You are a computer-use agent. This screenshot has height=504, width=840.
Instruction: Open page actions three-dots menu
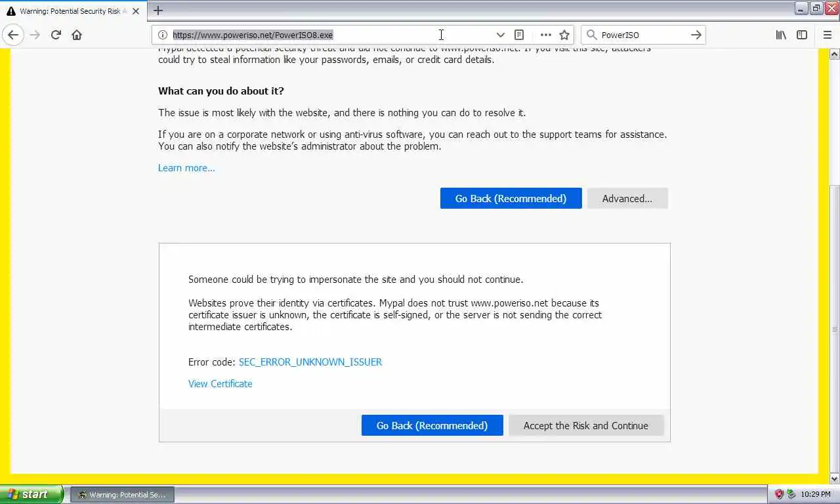(545, 35)
